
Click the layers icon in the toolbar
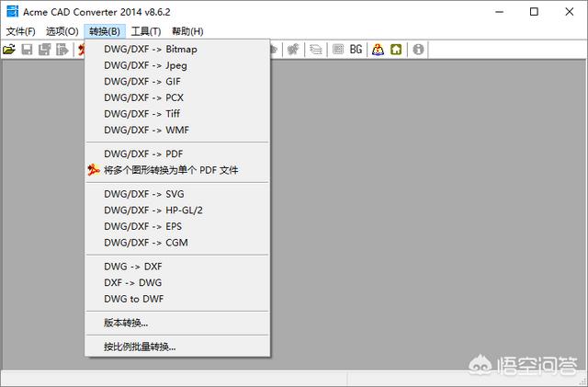(316, 49)
